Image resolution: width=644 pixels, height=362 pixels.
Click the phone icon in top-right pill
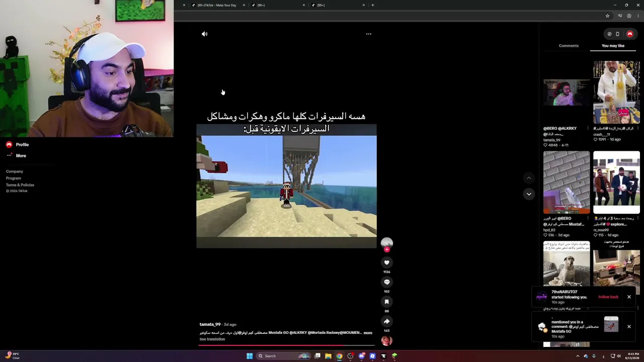click(618, 34)
